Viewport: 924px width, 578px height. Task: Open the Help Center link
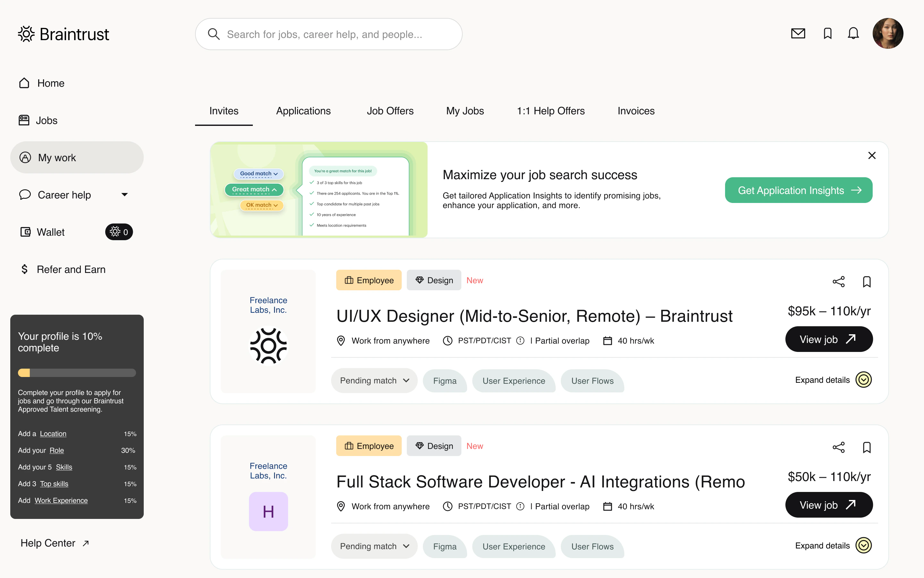coord(55,543)
